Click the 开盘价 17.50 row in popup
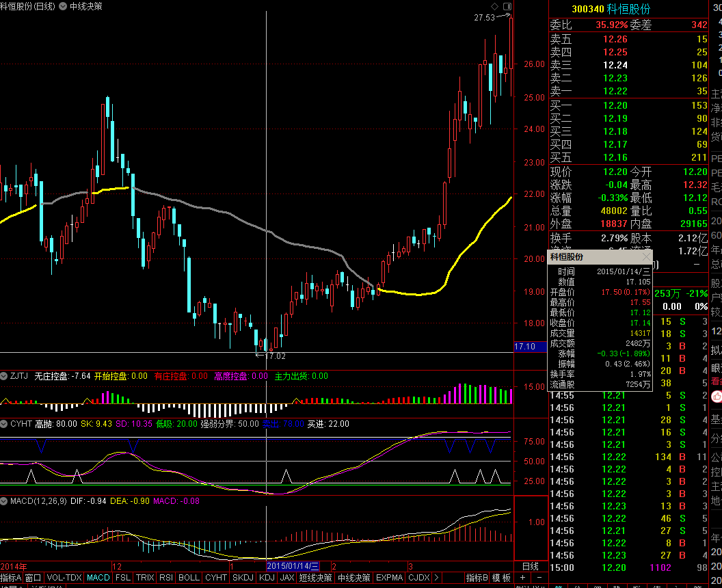Image resolution: width=722 pixels, height=588 pixels. pyautogui.click(x=600, y=292)
